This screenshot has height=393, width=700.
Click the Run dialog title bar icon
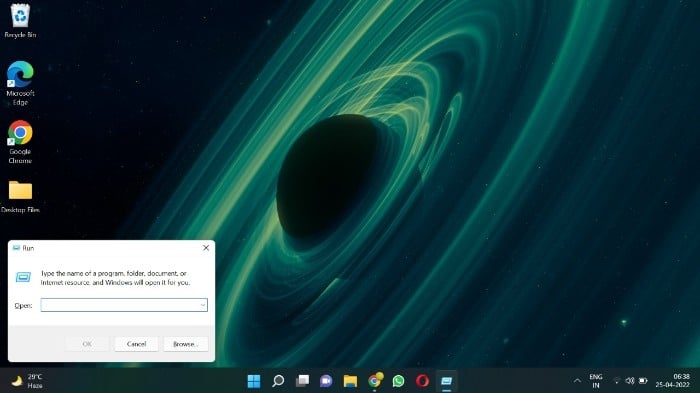17,248
